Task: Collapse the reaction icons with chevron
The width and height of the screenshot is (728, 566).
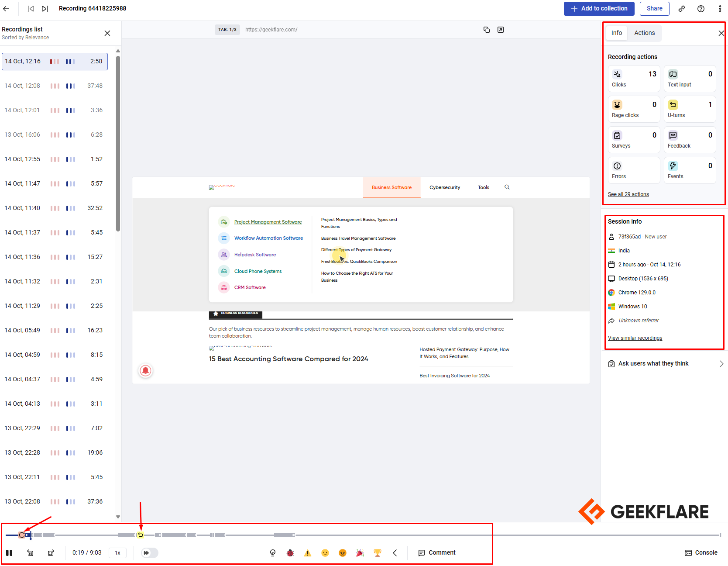Action: coord(395,553)
